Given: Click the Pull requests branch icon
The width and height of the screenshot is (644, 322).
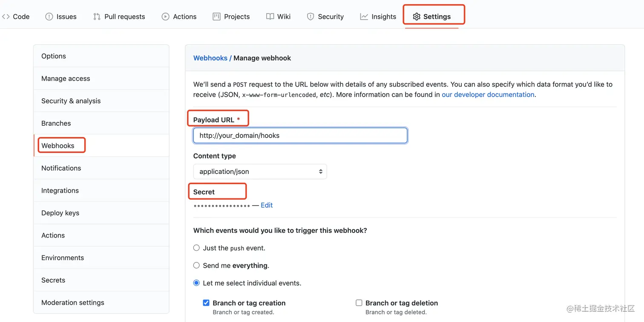Looking at the screenshot, I should click(97, 17).
